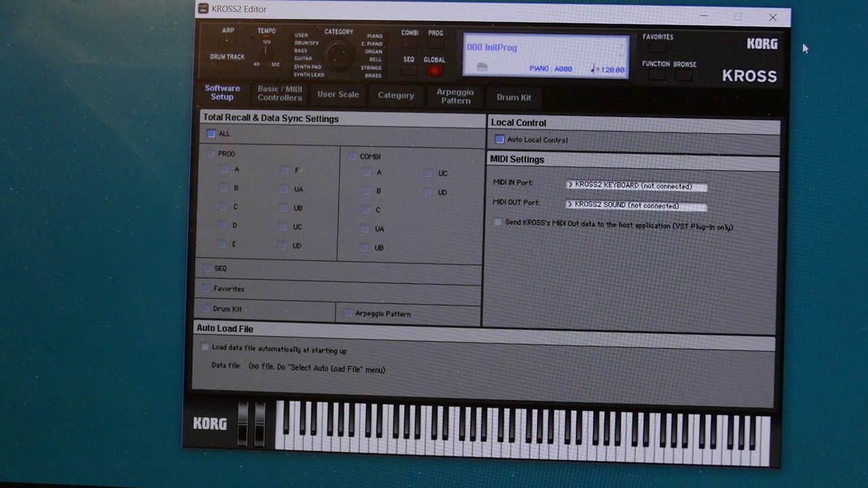
Task: Close the KROSS2 Editor window
Action: (x=772, y=18)
